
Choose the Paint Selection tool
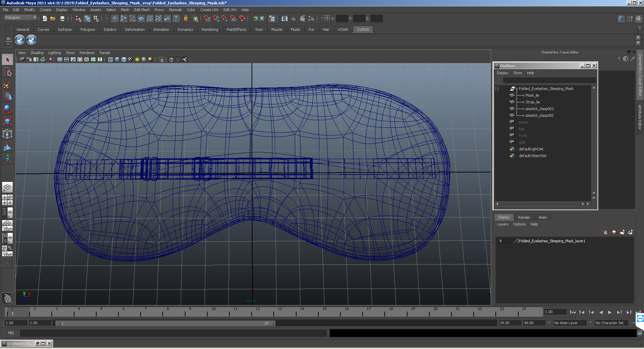(x=7, y=85)
